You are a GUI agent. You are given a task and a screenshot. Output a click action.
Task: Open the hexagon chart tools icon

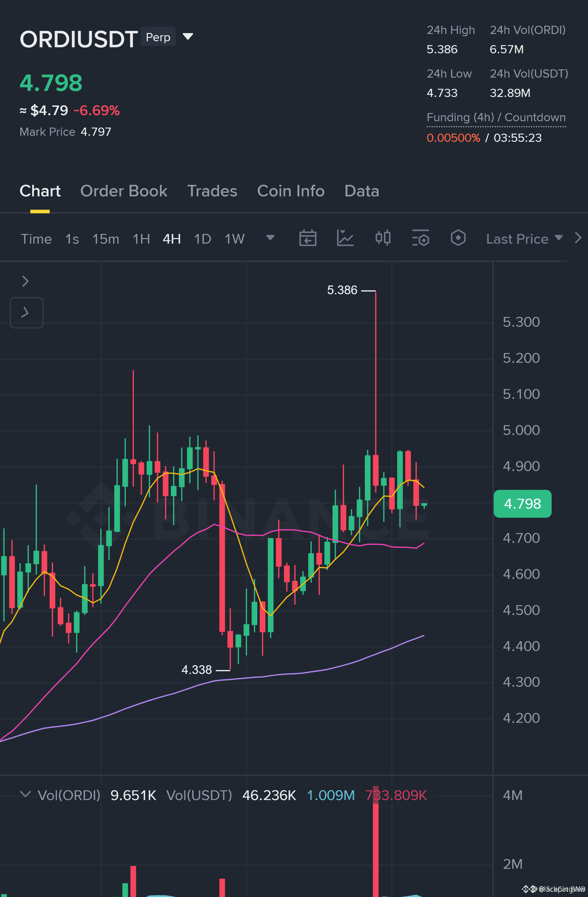458,238
